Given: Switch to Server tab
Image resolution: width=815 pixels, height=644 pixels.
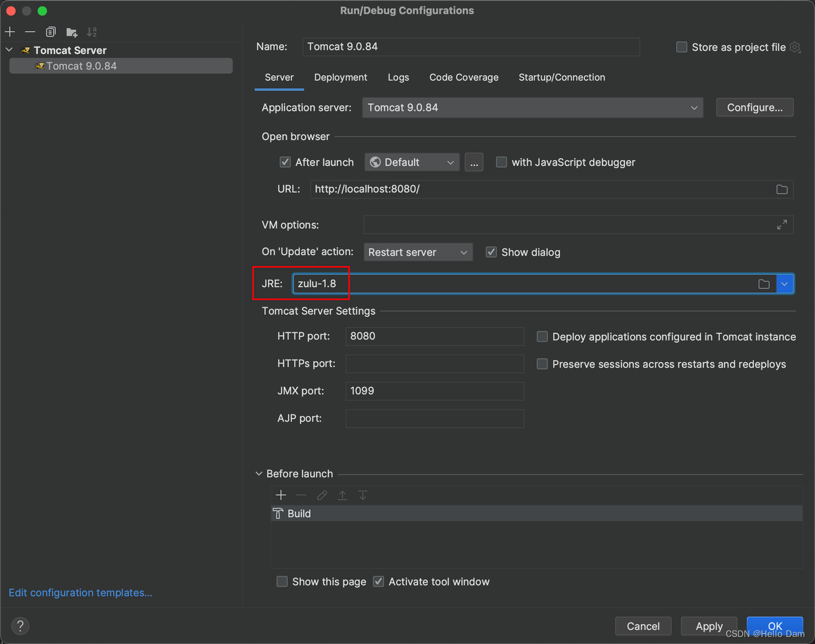Looking at the screenshot, I should tap(280, 78).
